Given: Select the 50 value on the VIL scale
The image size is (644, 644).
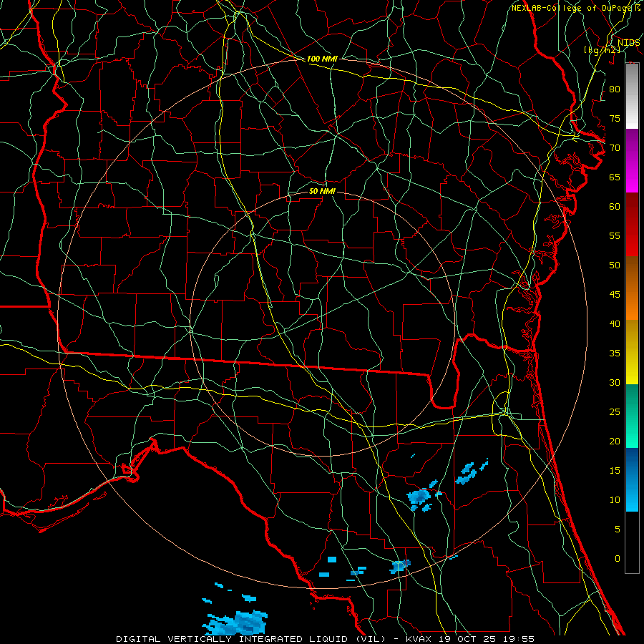Looking at the screenshot, I should click(615, 265).
